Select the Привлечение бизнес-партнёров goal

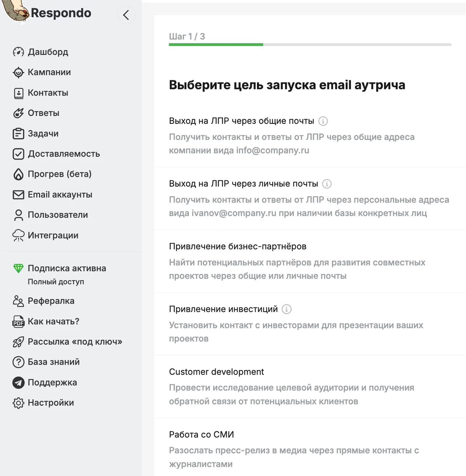(310, 261)
